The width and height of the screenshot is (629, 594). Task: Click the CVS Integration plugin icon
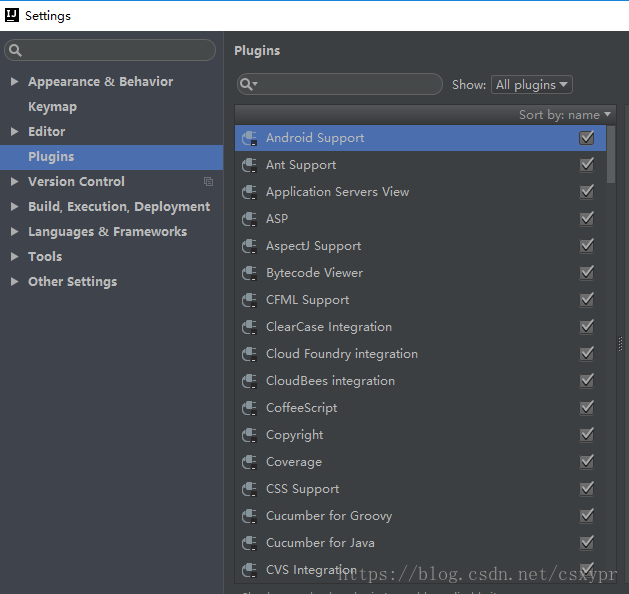pyautogui.click(x=249, y=570)
